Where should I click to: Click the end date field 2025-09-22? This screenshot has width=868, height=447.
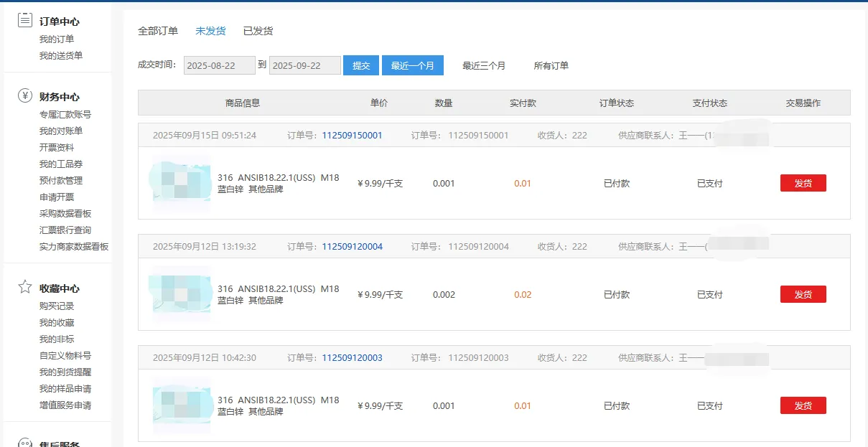(x=305, y=65)
